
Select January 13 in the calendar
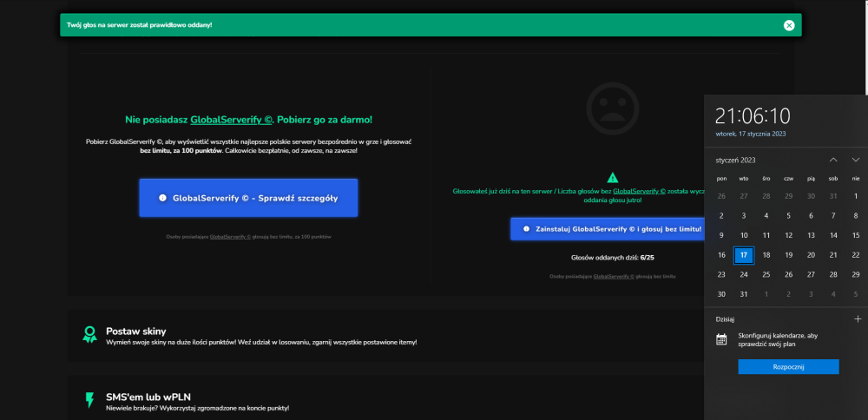[811, 235]
